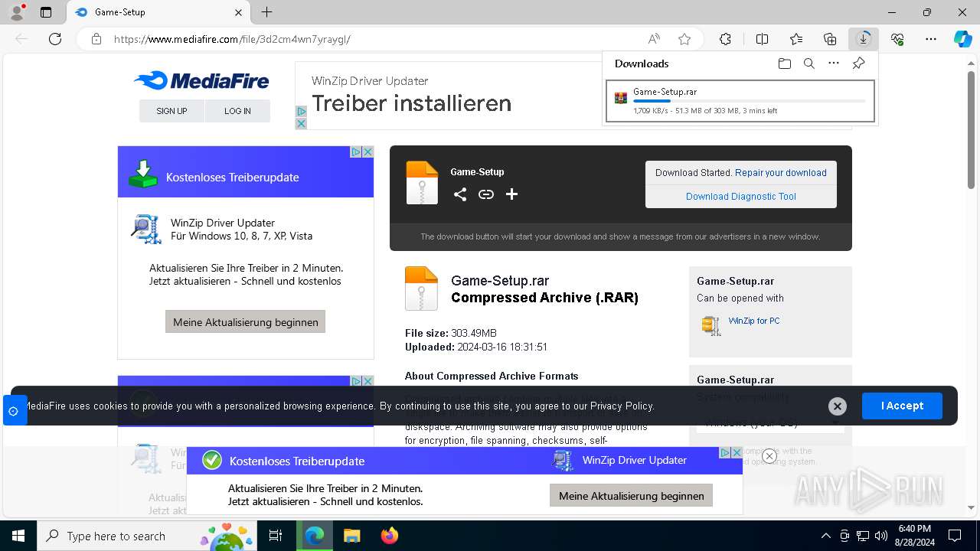Open more options in Downloads panel

point(834,64)
